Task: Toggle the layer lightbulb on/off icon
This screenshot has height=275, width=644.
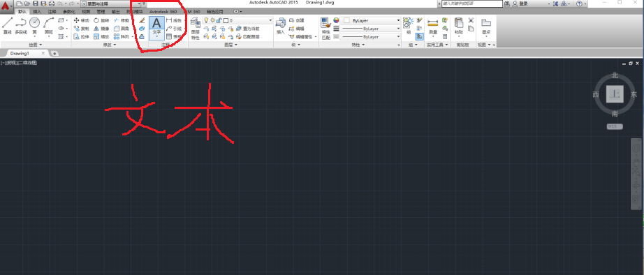Action: tap(207, 20)
